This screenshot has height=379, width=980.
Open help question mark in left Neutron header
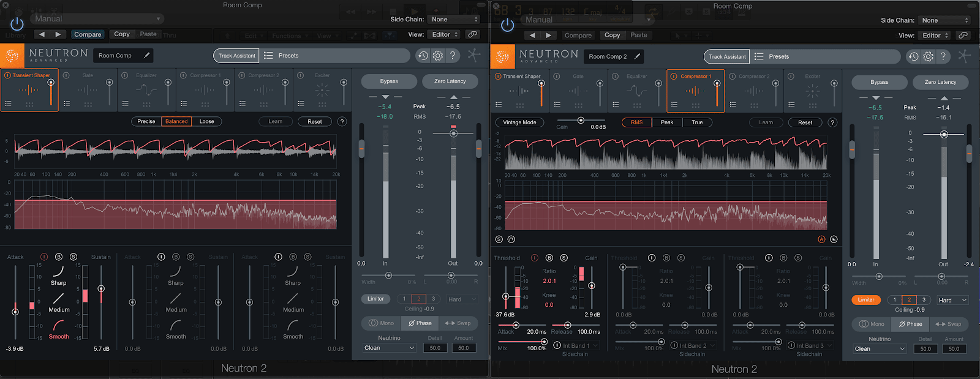coord(453,56)
